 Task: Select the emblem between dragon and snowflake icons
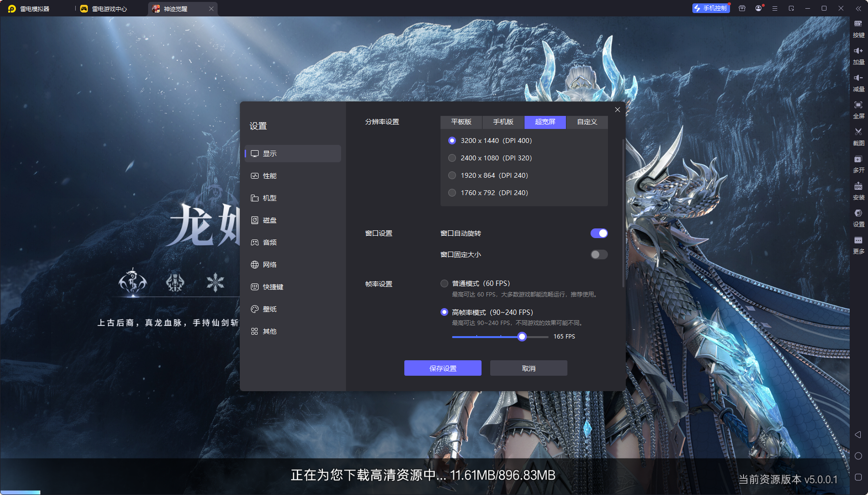(x=175, y=282)
